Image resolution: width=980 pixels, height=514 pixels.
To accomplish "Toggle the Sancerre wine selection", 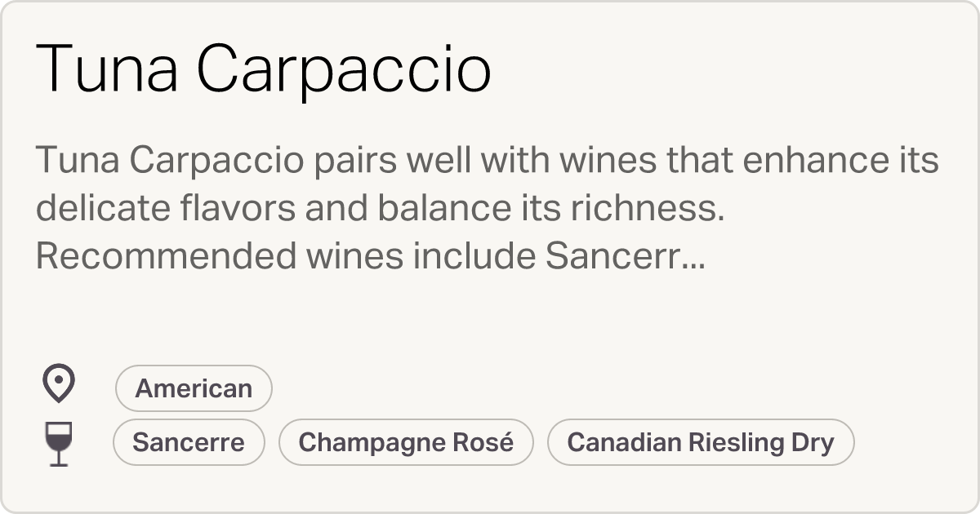I will pos(189,441).
